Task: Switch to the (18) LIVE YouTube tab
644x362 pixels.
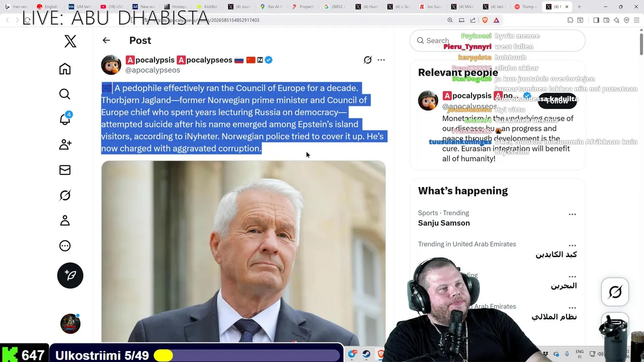Action: coord(112,7)
